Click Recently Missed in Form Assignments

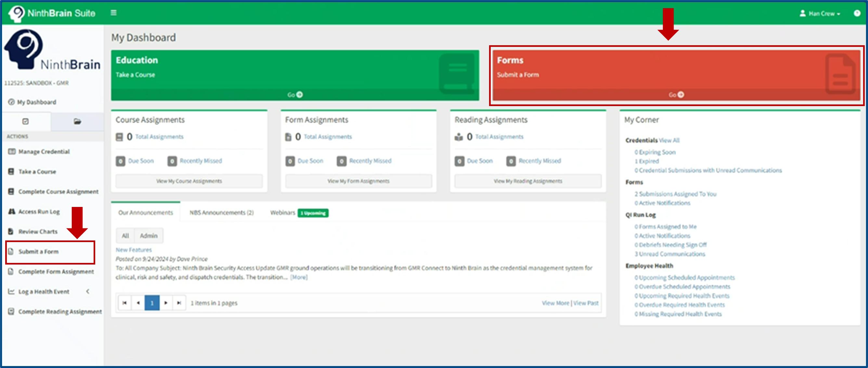tap(370, 161)
